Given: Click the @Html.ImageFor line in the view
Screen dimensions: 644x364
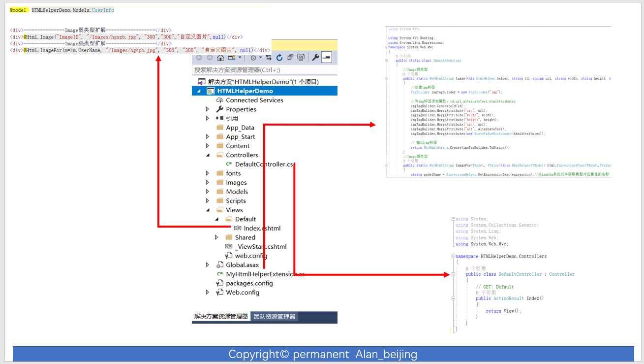Looking at the screenshot, I should click(140, 50).
